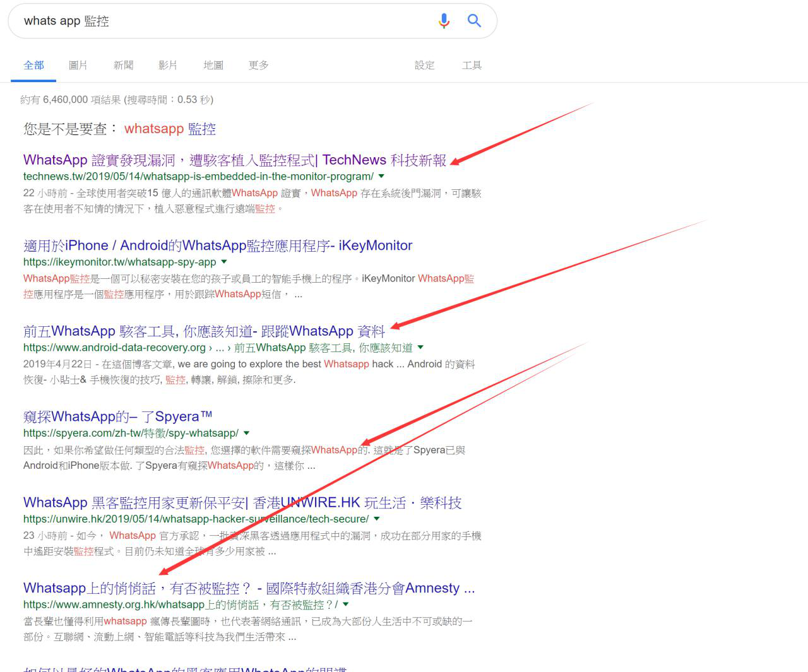Click snippet text starting '因此，如果你希望做任何類型'
The width and height of the screenshot is (808, 672).
[x=244, y=457]
